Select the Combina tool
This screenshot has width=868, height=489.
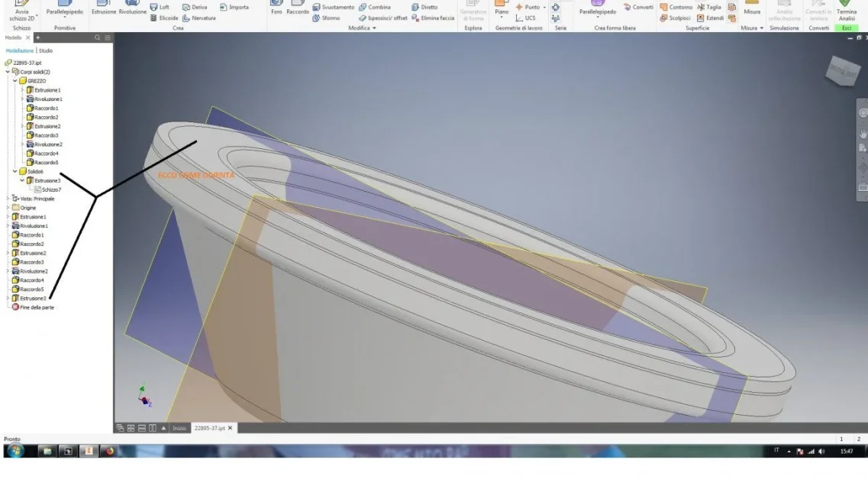pos(375,7)
